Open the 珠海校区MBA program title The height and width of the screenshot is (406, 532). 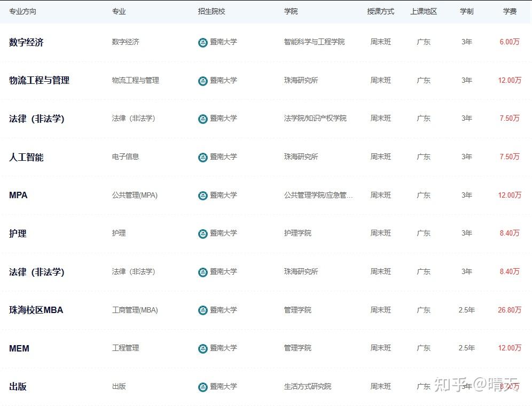(x=36, y=310)
